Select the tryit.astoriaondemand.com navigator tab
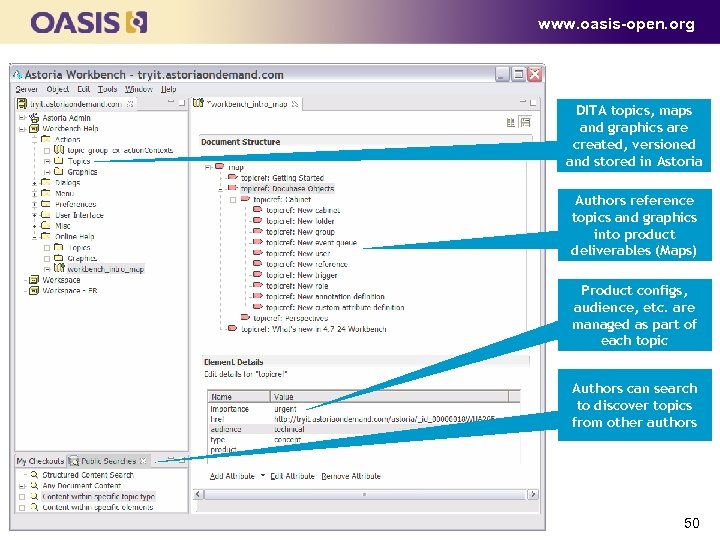The image size is (720, 540). (76, 104)
